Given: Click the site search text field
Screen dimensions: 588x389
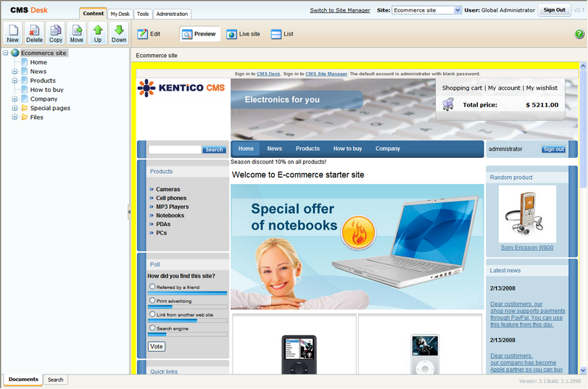Looking at the screenshot, I should pos(175,149).
